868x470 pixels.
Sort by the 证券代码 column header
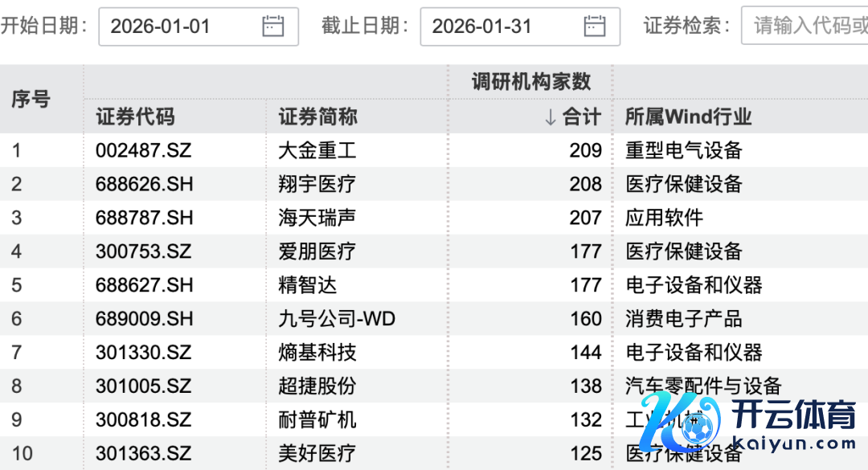135,117
